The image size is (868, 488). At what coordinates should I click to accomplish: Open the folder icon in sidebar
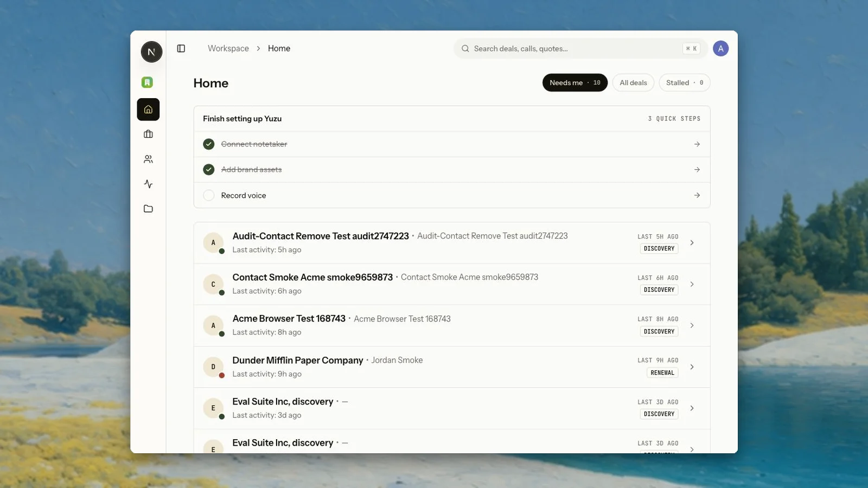click(148, 209)
